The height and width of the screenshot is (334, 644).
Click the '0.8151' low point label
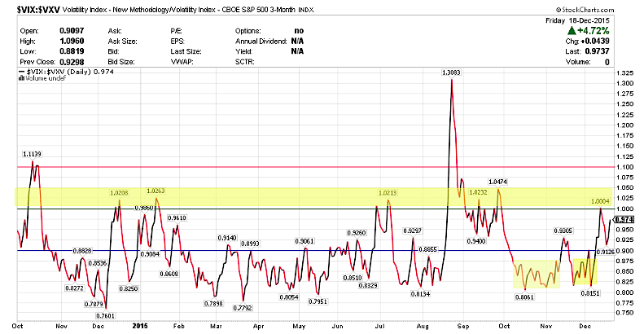coord(590,293)
